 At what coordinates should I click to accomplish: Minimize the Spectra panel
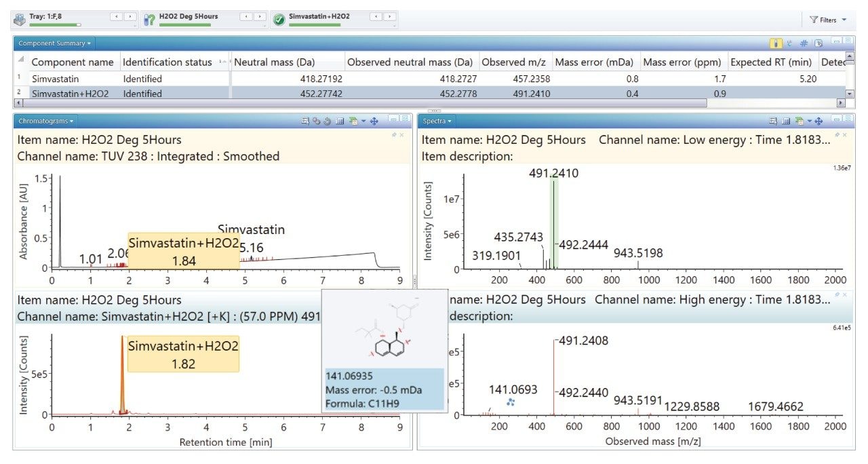click(837, 119)
